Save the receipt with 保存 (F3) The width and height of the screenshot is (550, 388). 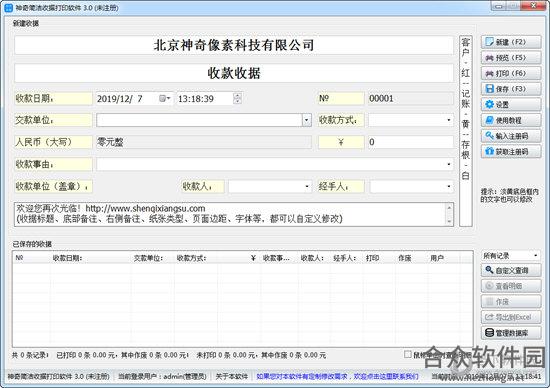click(x=511, y=89)
